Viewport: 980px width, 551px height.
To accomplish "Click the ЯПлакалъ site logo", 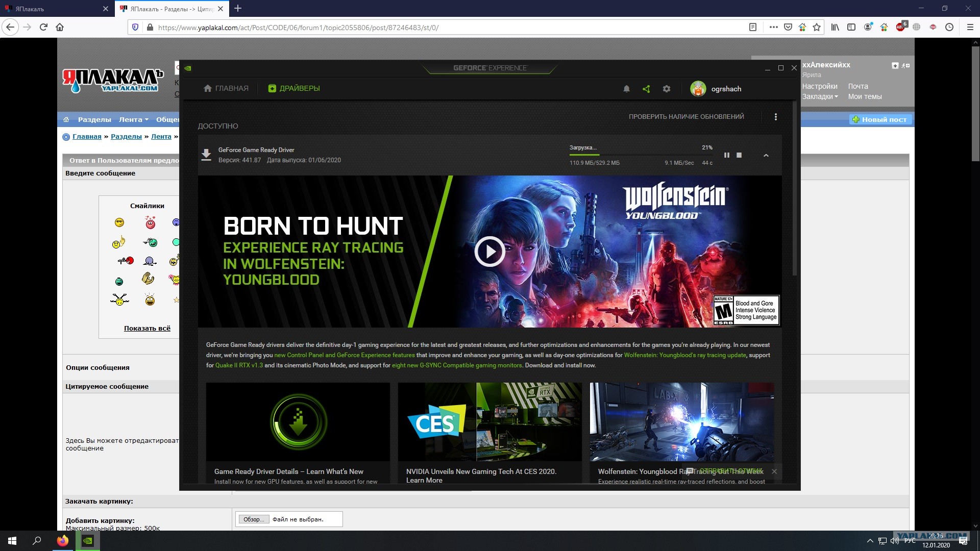I will [x=113, y=81].
